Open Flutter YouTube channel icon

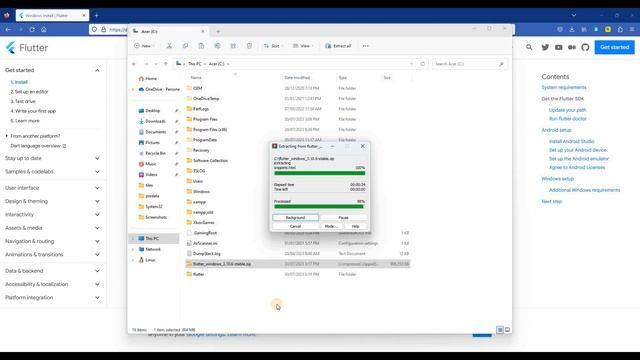(x=558, y=47)
